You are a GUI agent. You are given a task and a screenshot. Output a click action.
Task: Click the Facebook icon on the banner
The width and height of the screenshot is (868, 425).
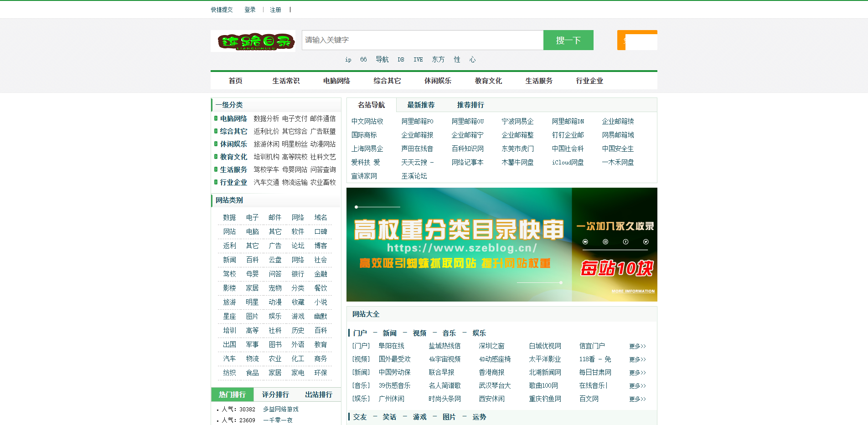626,242
